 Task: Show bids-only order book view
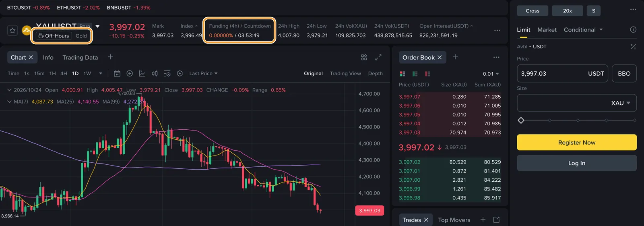point(415,74)
